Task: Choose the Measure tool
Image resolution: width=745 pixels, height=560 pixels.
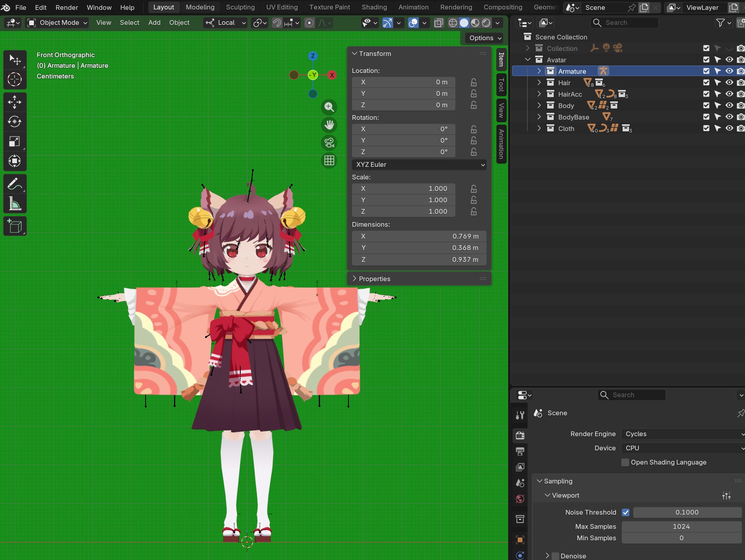Action: point(15,204)
